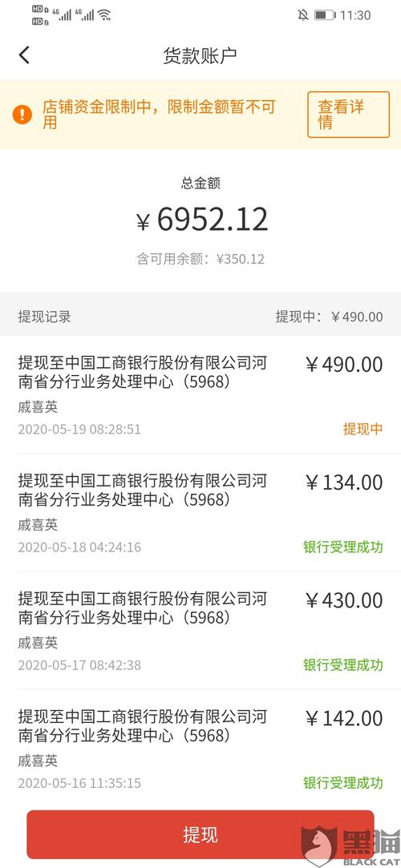This screenshot has height=868, width=401.
Task: Open the ¥430.00 withdrawal record
Action: 200,631
